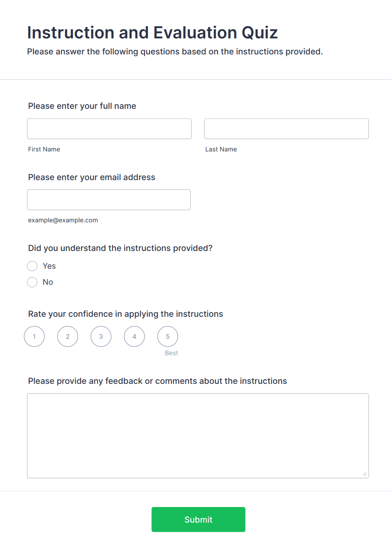Rate confidence as 1
The image size is (392, 553).
point(34,337)
